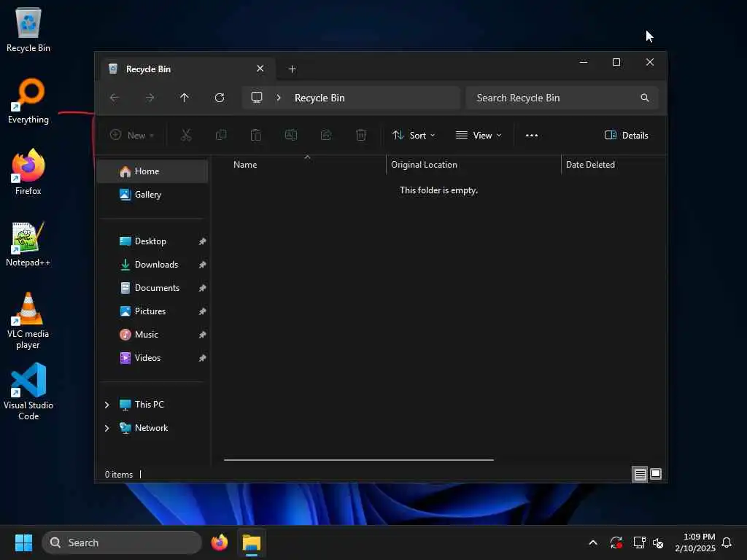
Task: Expand the This PC tree node
Action: click(107, 405)
